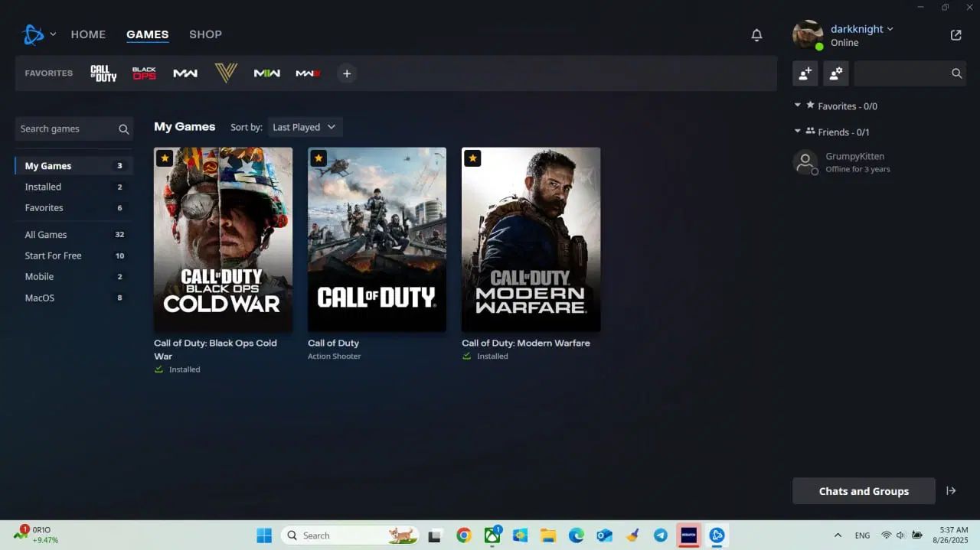980x550 pixels.
Task: Select the gold Vanguard favorites icon
Action: coord(226,73)
